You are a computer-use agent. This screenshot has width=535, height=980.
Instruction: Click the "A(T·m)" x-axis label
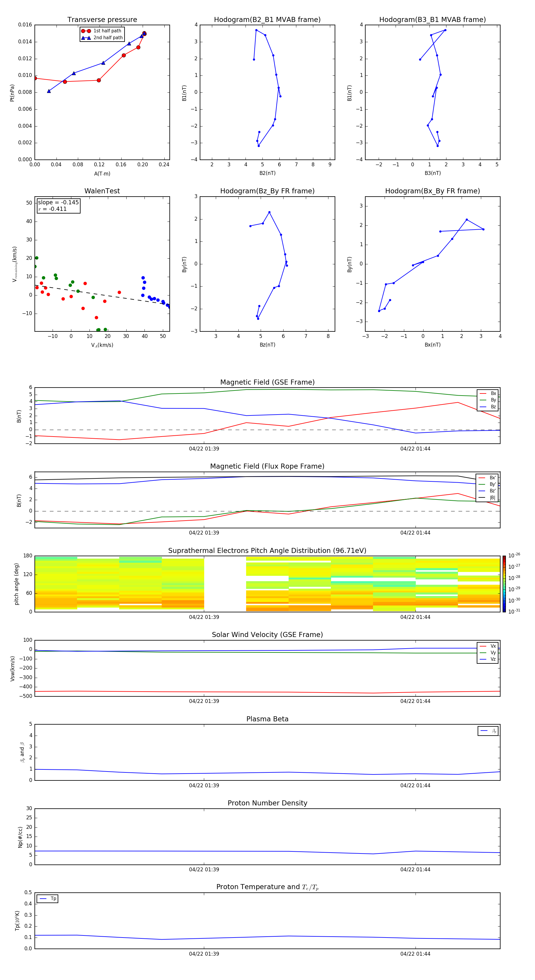point(102,174)
